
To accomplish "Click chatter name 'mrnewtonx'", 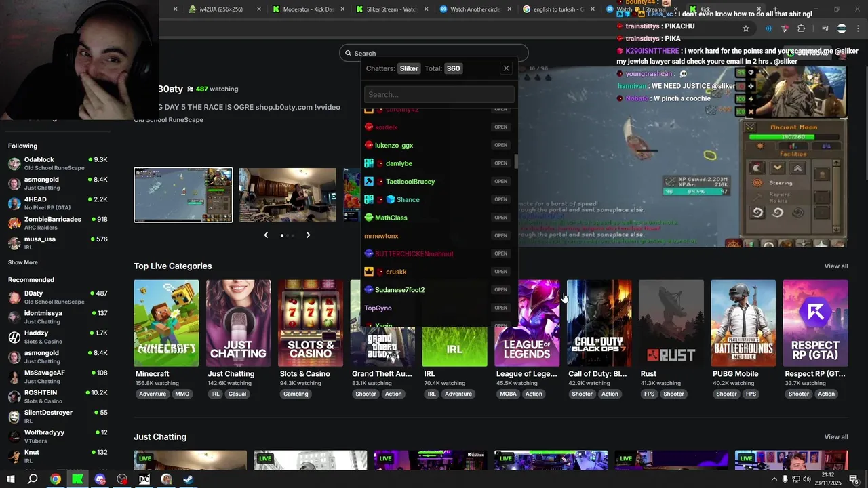I will point(381,236).
